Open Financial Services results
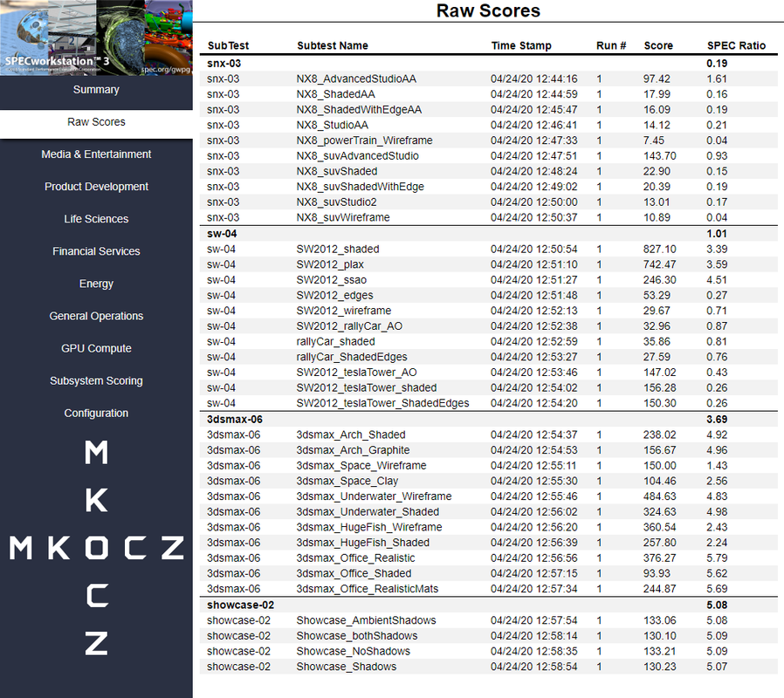784x698 pixels. pos(96,251)
